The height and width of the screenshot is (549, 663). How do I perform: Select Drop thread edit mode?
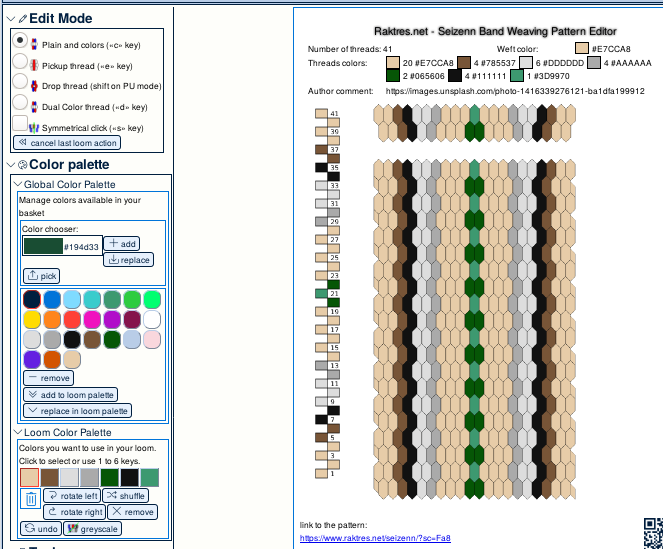click(x=20, y=84)
